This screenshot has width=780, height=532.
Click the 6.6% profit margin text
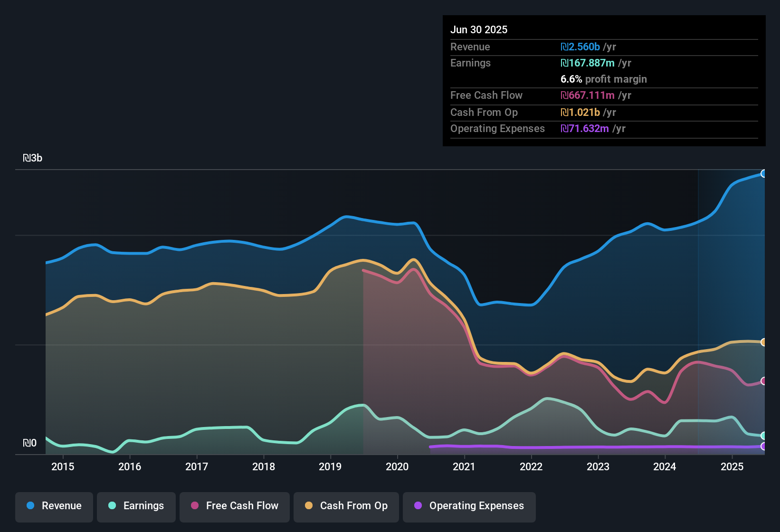tap(603, 79)
